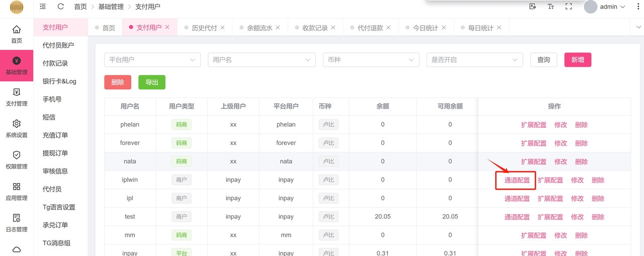
Task: Click the green 导出 button
Action: pyautogui.click(x=151, y=82)
